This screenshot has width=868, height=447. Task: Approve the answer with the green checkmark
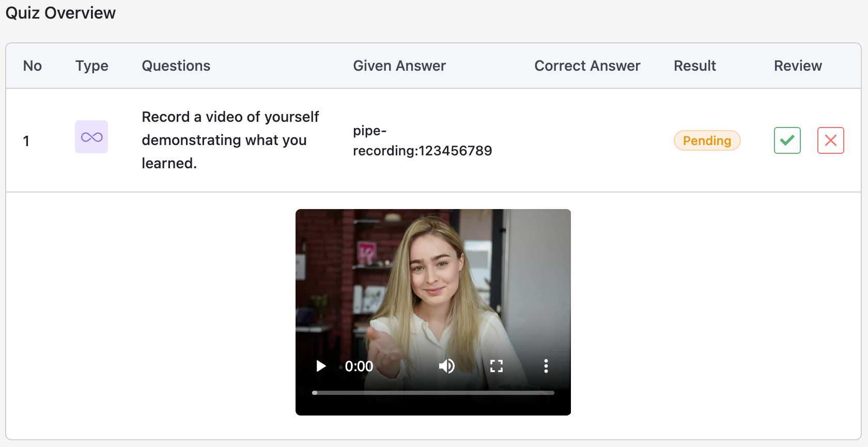787,140
